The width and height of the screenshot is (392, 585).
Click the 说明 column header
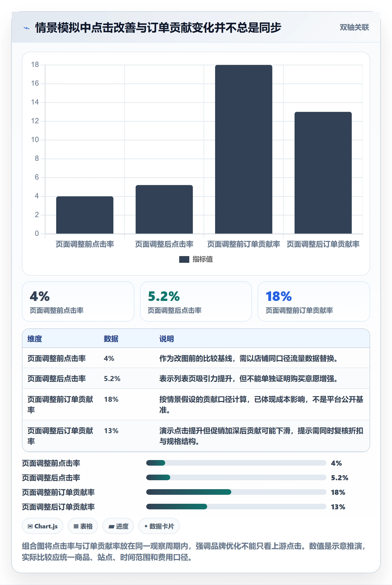coord(167,339)
